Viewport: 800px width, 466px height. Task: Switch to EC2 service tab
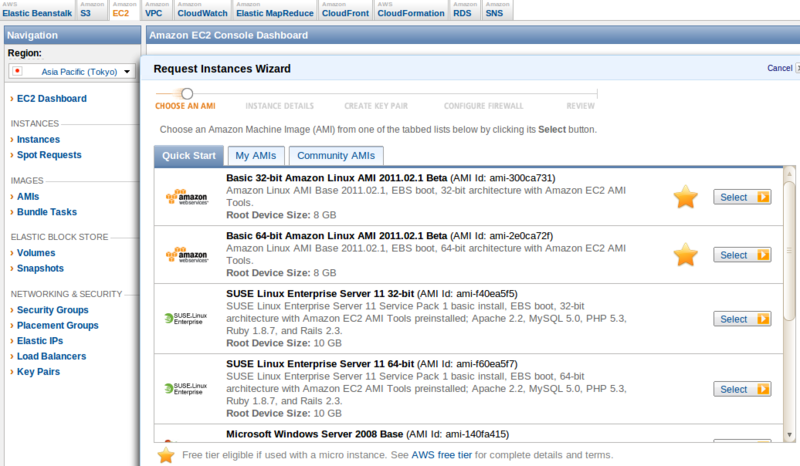pos(124,10)
